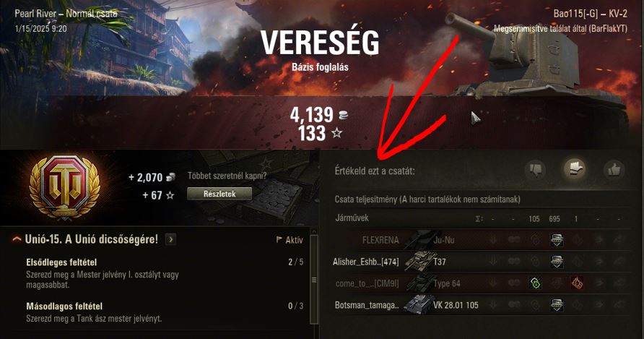644x339 pixels.
Task: Open the arrow next to Unió-15 mission title
Action: click(170, 239)
